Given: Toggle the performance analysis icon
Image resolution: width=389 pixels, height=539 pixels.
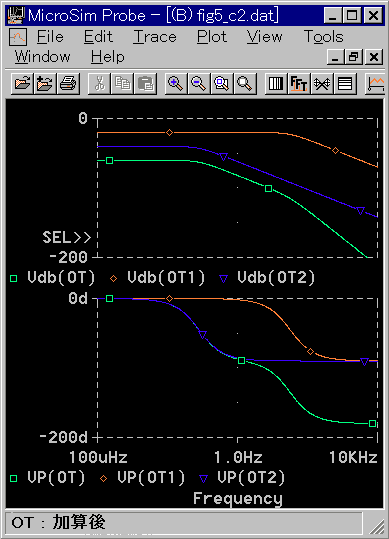Looking at the screenshot, I should coord(322,84).
